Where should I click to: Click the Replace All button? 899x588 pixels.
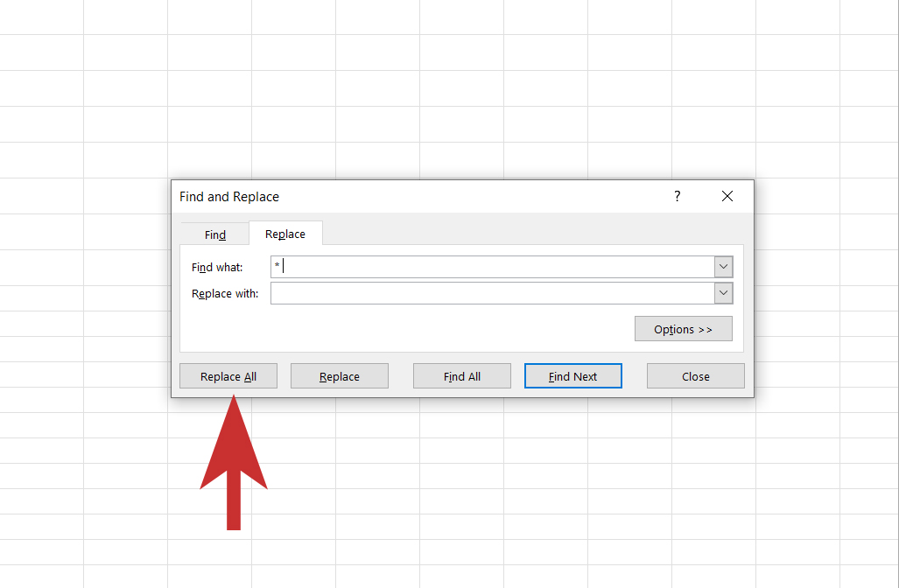point(228,376)
